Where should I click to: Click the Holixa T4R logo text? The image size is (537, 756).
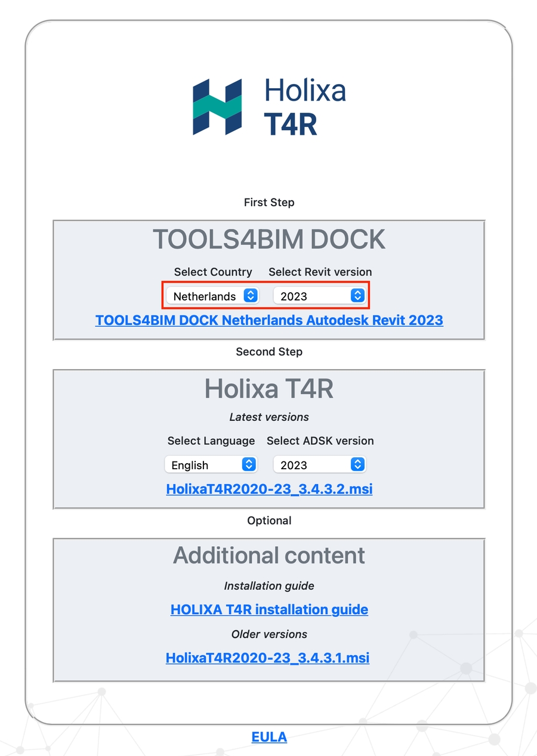click(x=305, y=107)
